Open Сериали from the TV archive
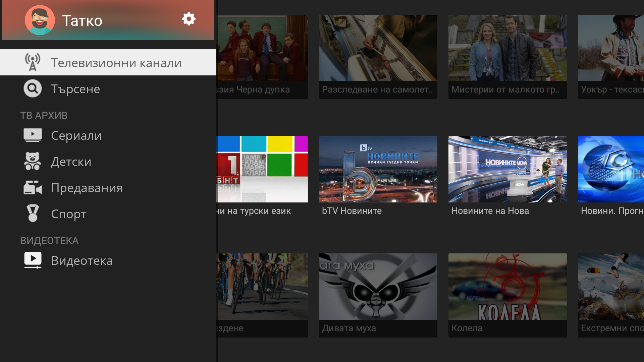This screenshot has width=644, height=362. [x=76, y=136]
